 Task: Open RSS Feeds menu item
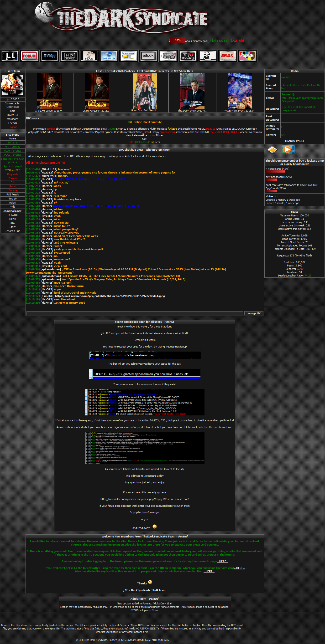(x=12, y=194)
